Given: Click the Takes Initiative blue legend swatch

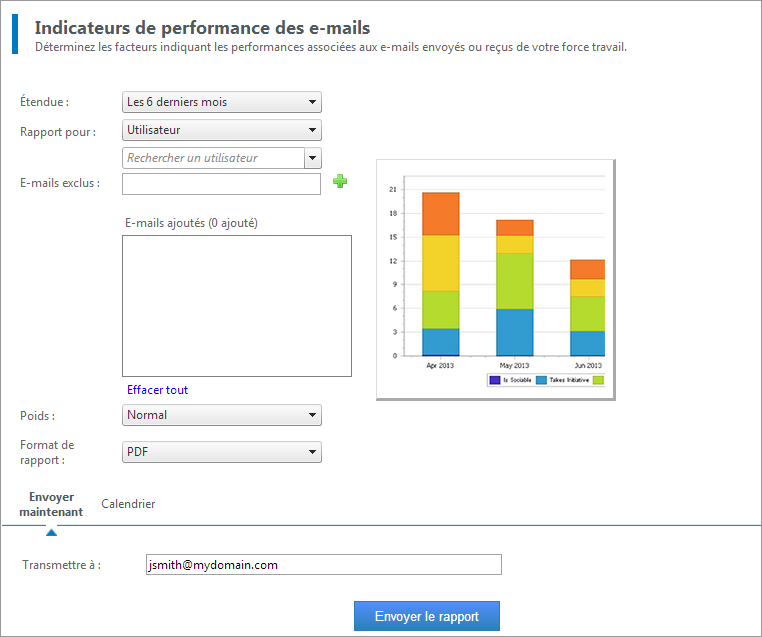Looking at the screenshot, I should [x=541, y=380].
